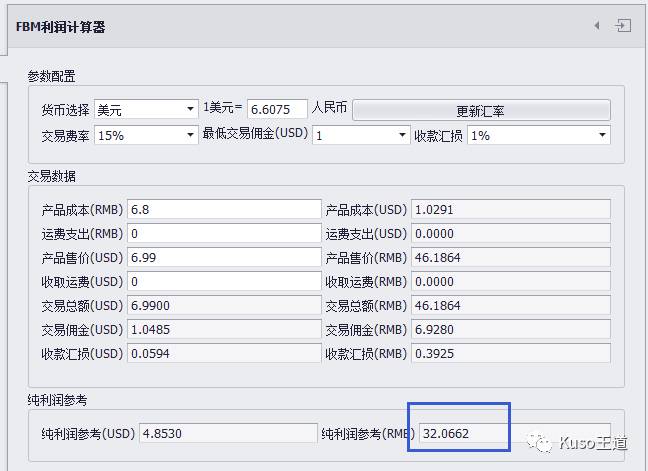
Task: Click the 交易佣金(USD) field showing 1.0485
Action: 223,330
